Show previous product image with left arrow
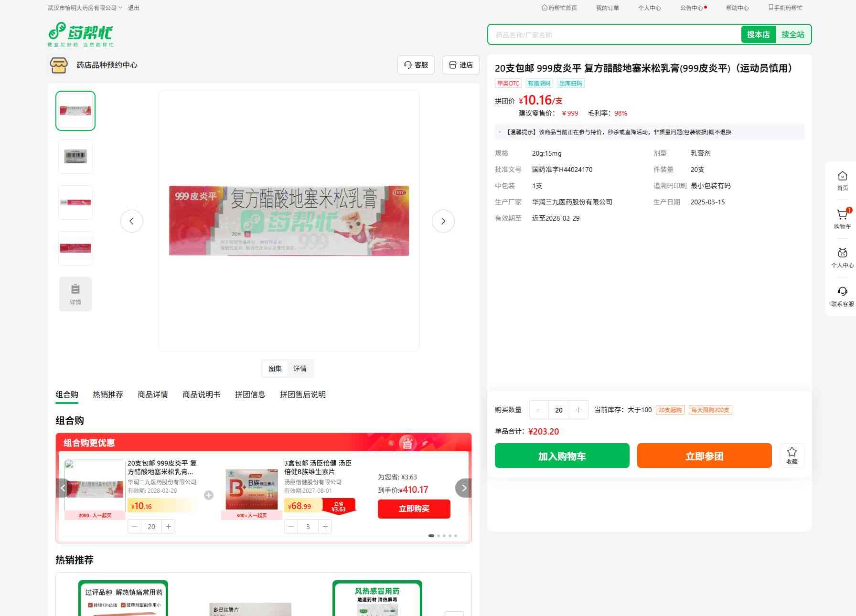Viewport: 856px width, 616px height. click(x=132, y=221)
